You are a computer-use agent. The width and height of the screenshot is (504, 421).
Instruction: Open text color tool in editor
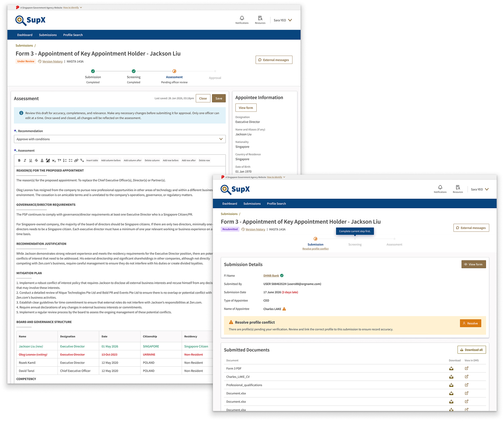(42, 161)
